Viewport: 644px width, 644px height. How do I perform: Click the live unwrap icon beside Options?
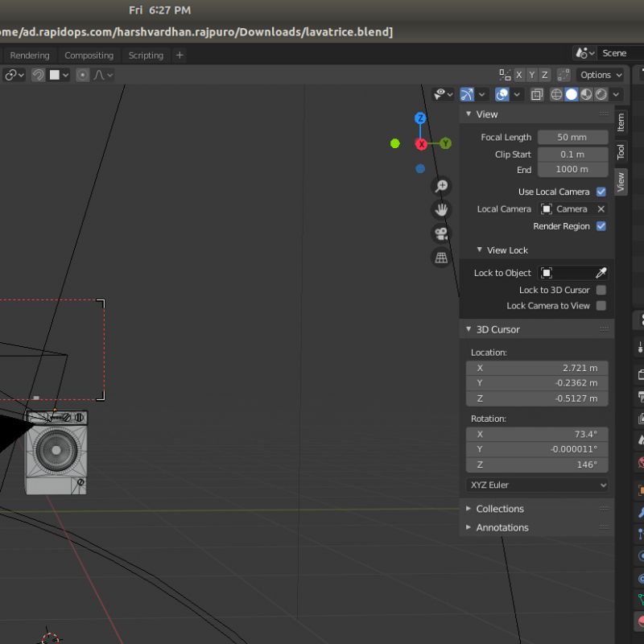563,75
